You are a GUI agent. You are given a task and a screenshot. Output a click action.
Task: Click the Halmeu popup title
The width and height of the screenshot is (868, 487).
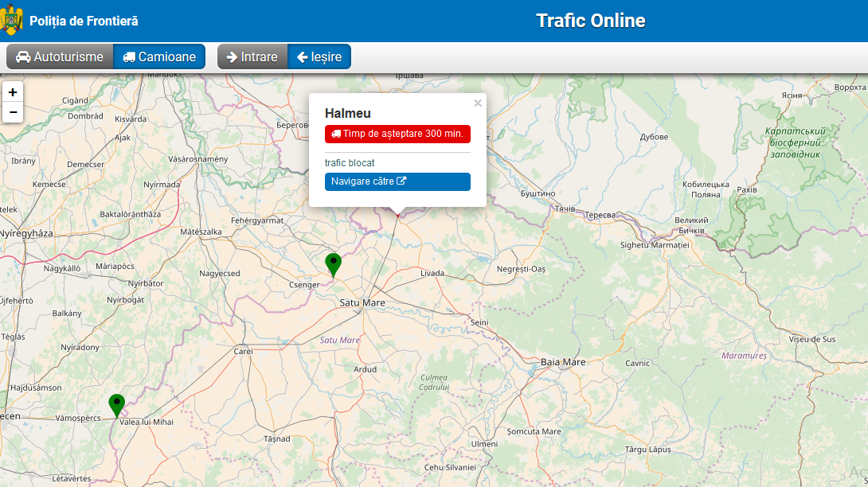[x=348, y=114]
